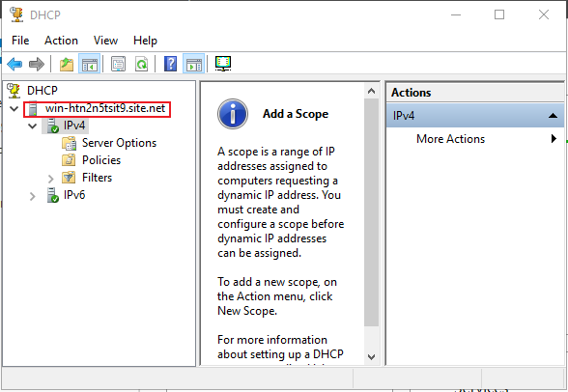
Task: Click the Forward arrow toolbar icon
Action: [37, 64]
